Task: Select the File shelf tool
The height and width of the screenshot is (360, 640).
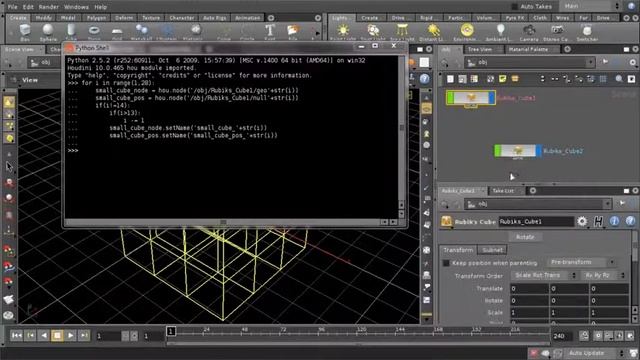Action: (x=293, y=32)
